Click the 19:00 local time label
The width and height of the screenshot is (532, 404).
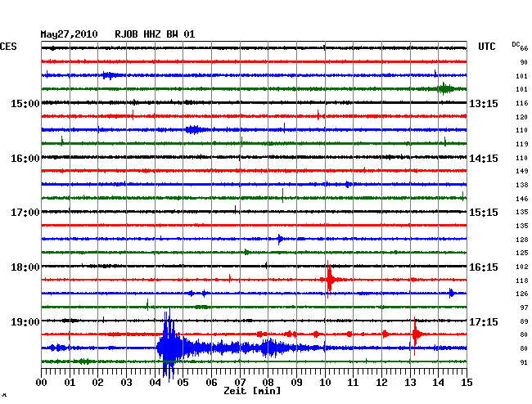[25, 321]
